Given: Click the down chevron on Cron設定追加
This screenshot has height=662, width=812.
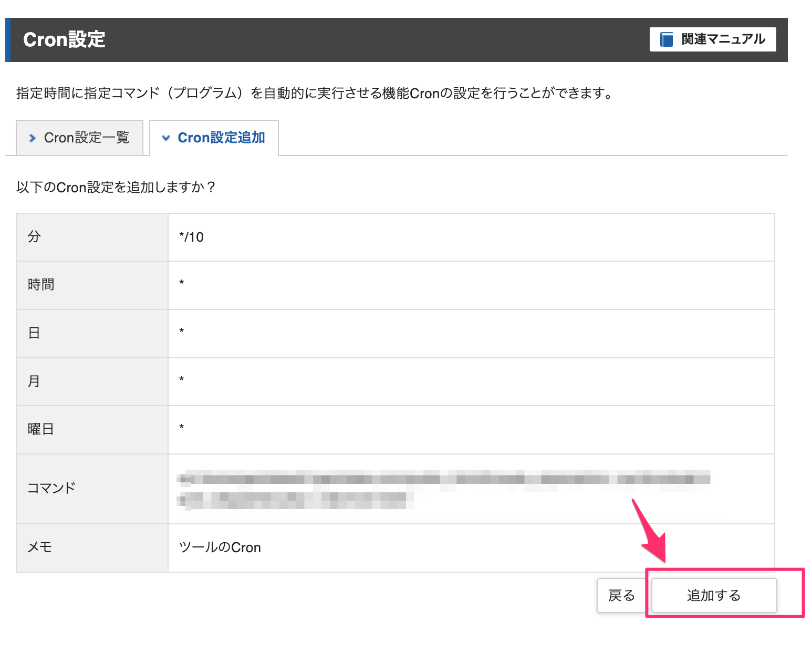Looking at the screenshot, I should click(x=166, y=138).
